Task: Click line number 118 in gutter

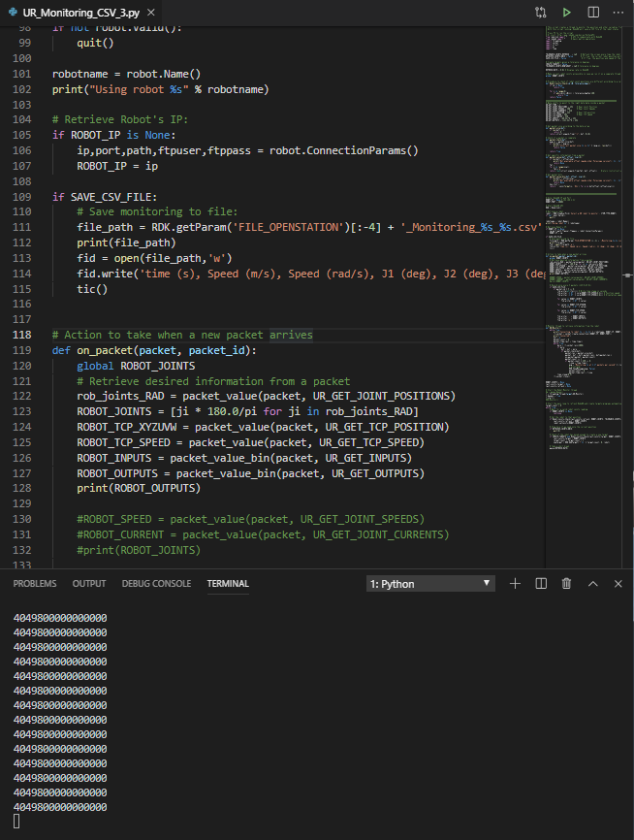Action: click(x=22, y=335)
